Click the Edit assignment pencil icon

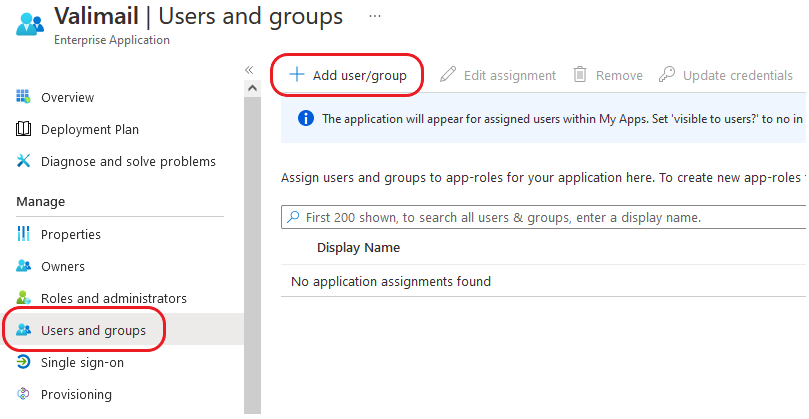point(448,74)
